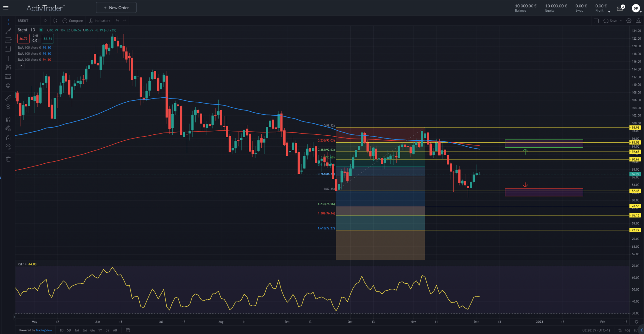The image size is (644, 334).
Task: Click the New Order button
Action: tap(116, 8)
